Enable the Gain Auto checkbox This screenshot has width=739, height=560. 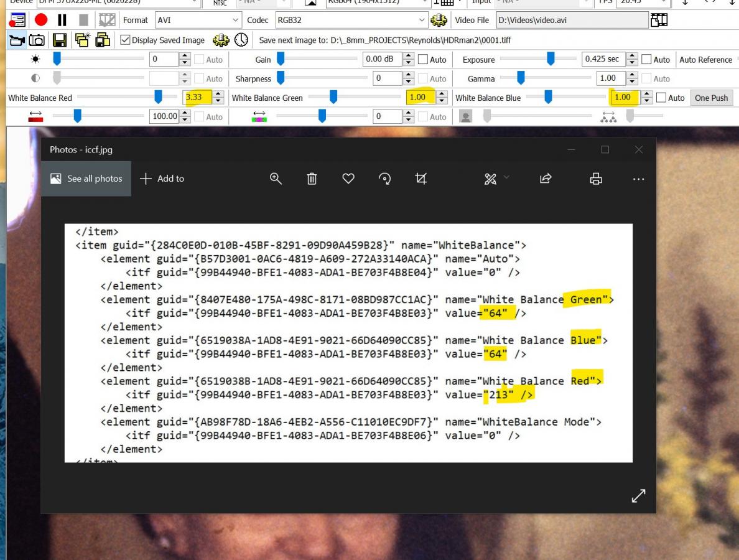pyautogui.click(x=423, y=59)
